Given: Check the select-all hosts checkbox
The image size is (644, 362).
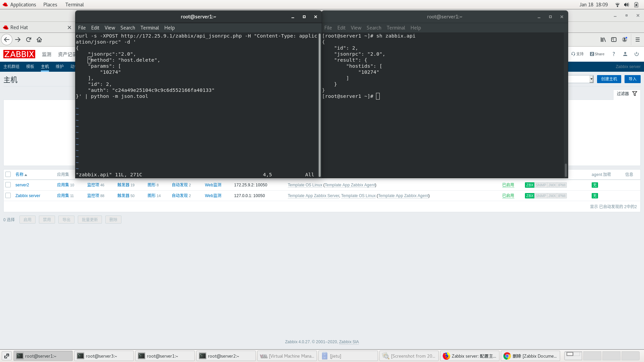Looking at the screenshot, I should 8,174.
